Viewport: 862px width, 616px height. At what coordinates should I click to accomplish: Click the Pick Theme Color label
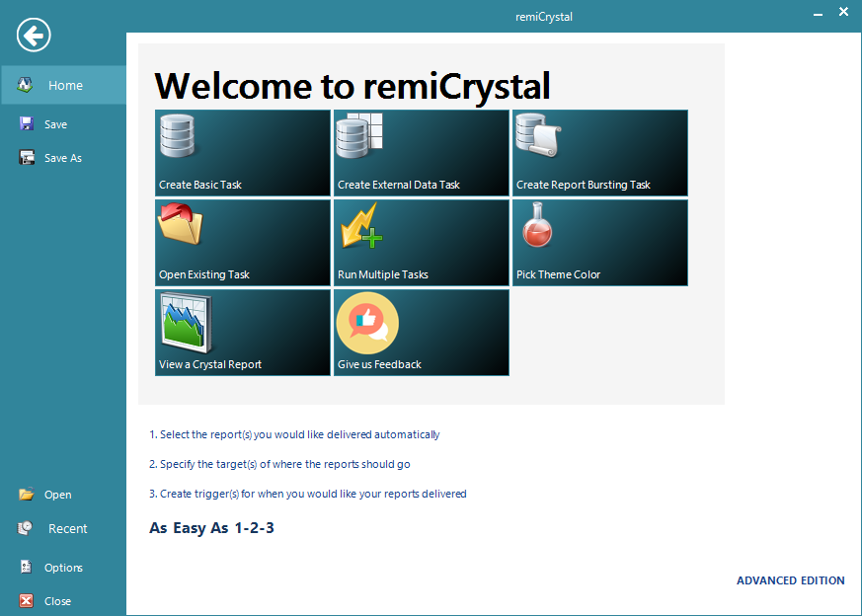[558, 274]
